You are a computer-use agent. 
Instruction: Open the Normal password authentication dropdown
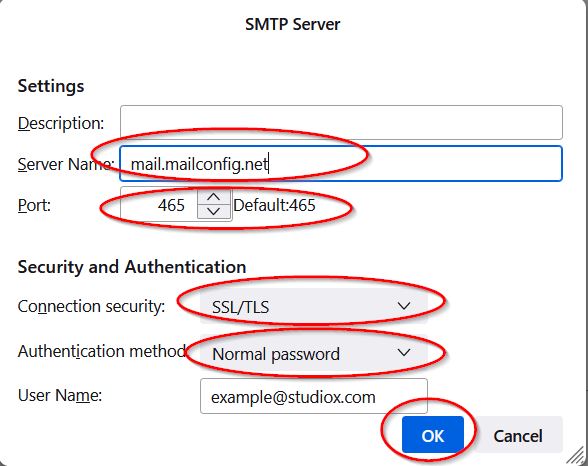[x=314, y=353]
